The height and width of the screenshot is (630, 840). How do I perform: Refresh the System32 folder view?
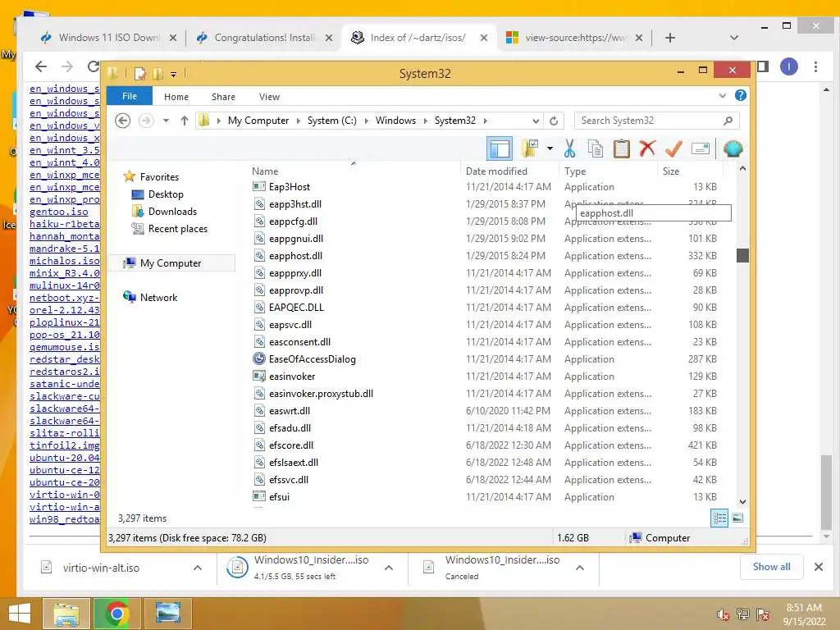click(554, 121)
